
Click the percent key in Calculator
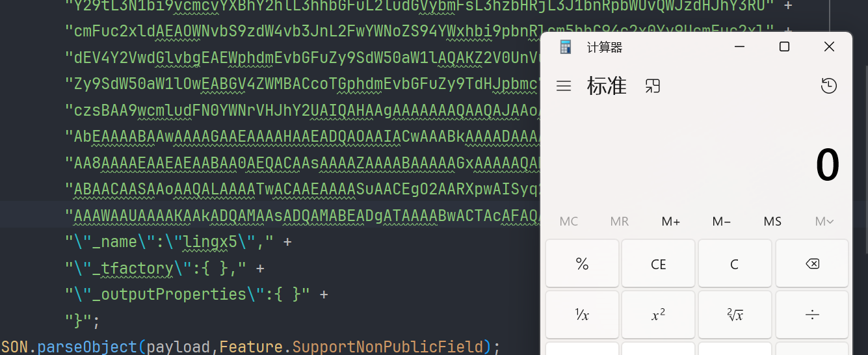582,263
